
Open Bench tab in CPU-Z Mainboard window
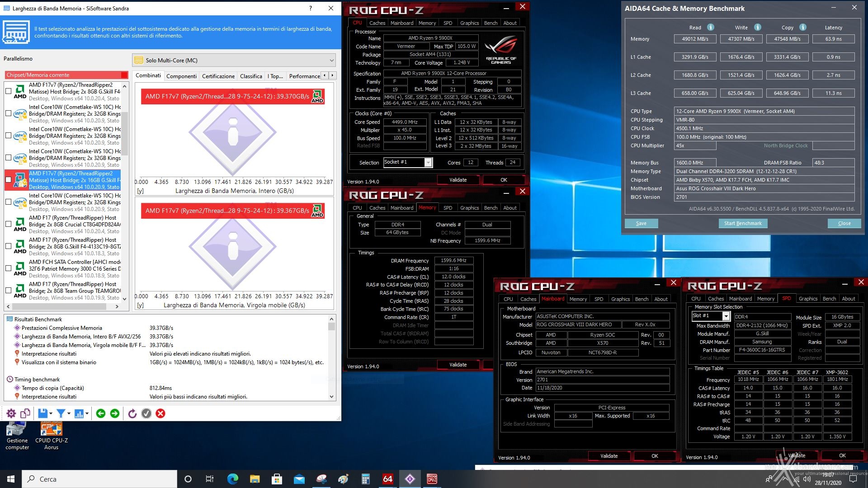click(642, 299)
